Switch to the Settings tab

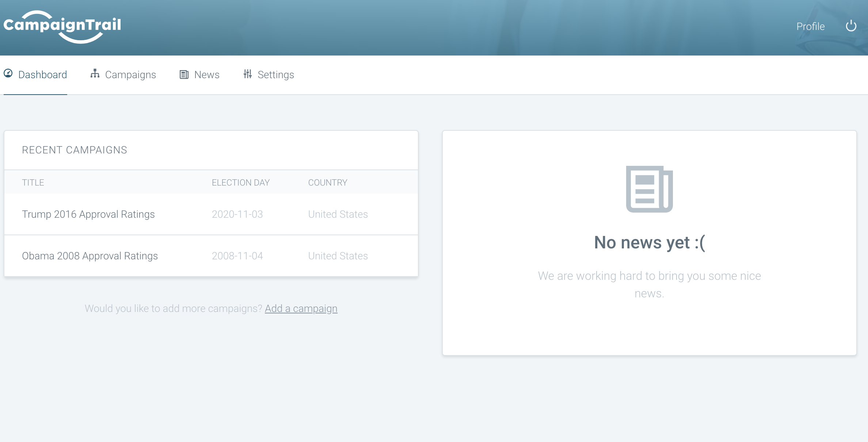tap(276, 75)
